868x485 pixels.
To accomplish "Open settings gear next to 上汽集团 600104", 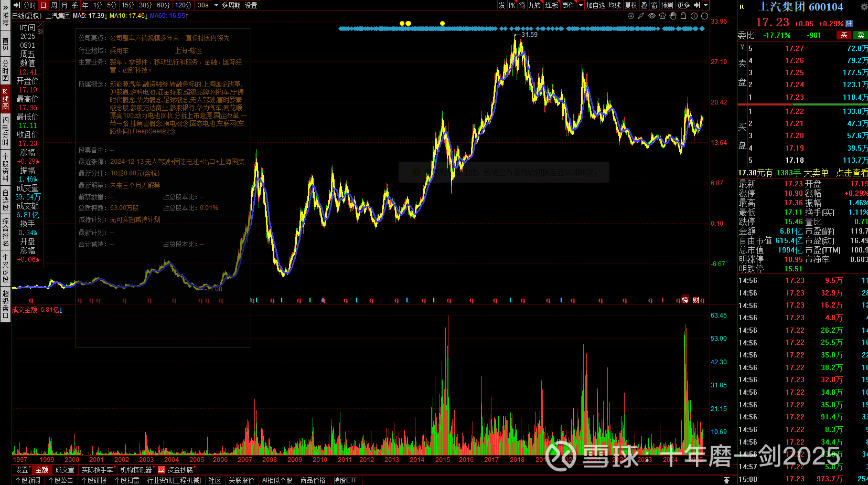I will click(x=864, y=7).
